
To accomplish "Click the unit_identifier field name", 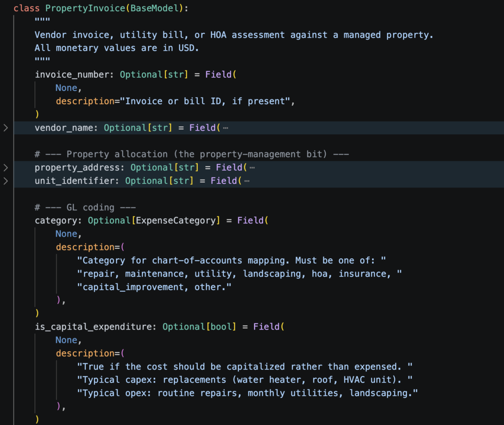I will (74, 181).
